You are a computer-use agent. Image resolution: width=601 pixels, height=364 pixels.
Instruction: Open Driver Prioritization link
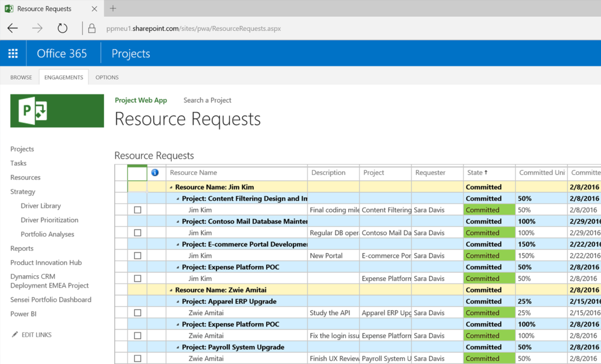click(x=50, y=219)
